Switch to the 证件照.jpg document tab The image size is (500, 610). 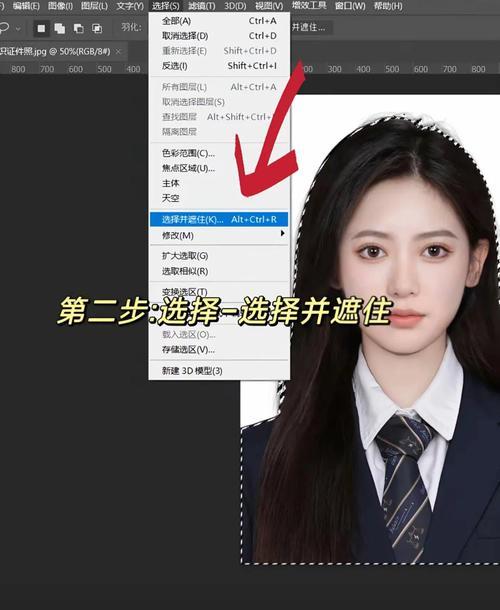click(x=55, y=51)
